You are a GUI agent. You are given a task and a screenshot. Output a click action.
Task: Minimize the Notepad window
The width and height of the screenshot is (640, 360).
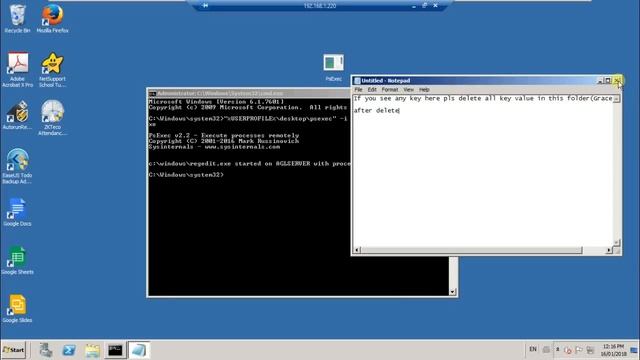[600, 81]
